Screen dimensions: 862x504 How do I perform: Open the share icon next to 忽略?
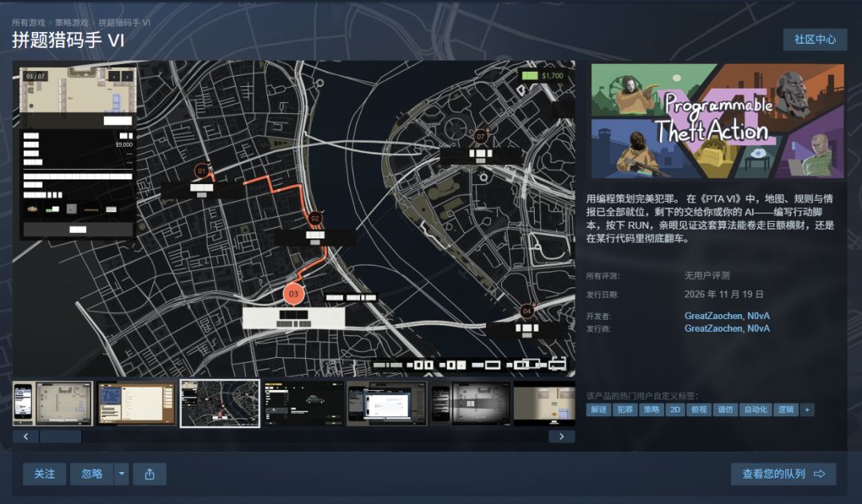pyautogui.click(x=149, y=474)
